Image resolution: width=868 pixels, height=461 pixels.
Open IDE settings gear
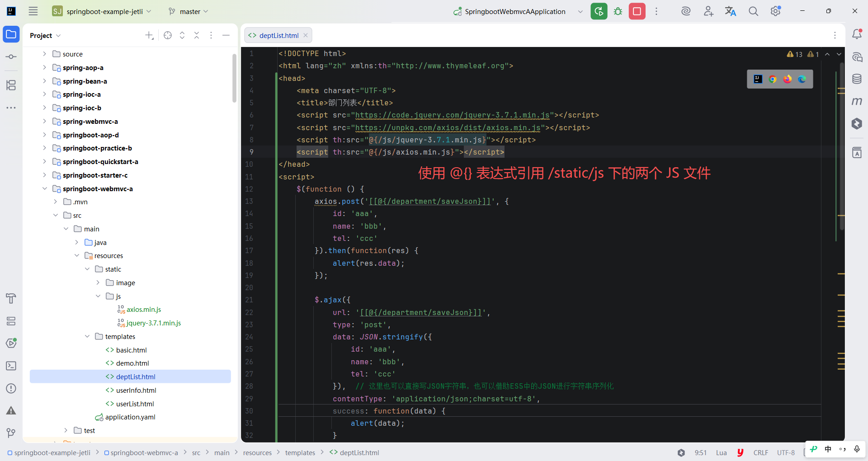click(776, 11)
